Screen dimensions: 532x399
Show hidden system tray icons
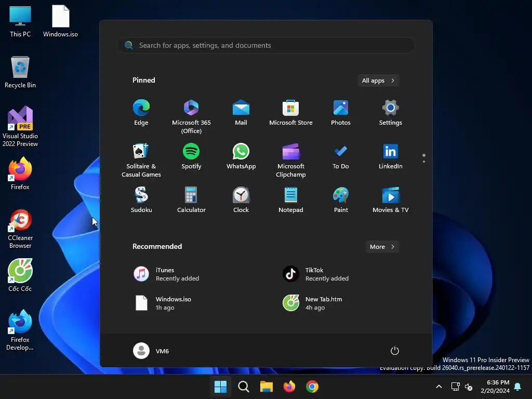(438, 387)
